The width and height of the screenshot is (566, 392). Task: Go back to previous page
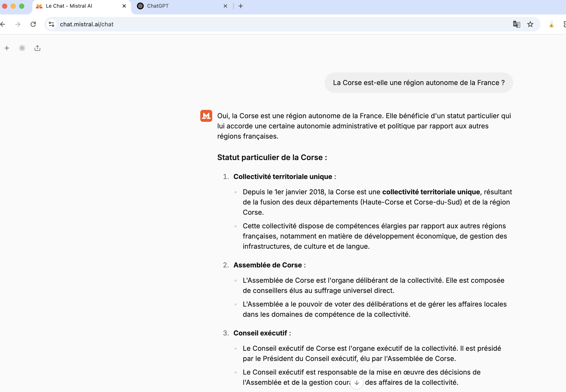(x=3, y=24)
